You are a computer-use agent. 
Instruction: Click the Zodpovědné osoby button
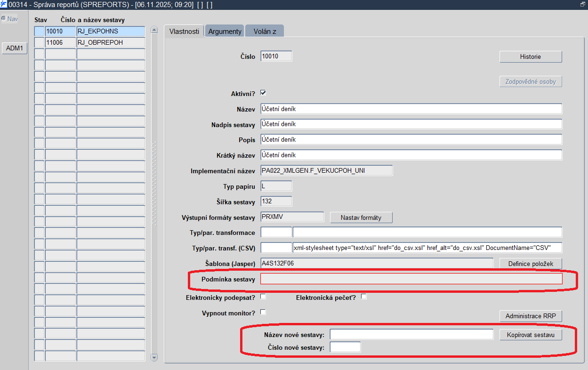pos(531,81)
